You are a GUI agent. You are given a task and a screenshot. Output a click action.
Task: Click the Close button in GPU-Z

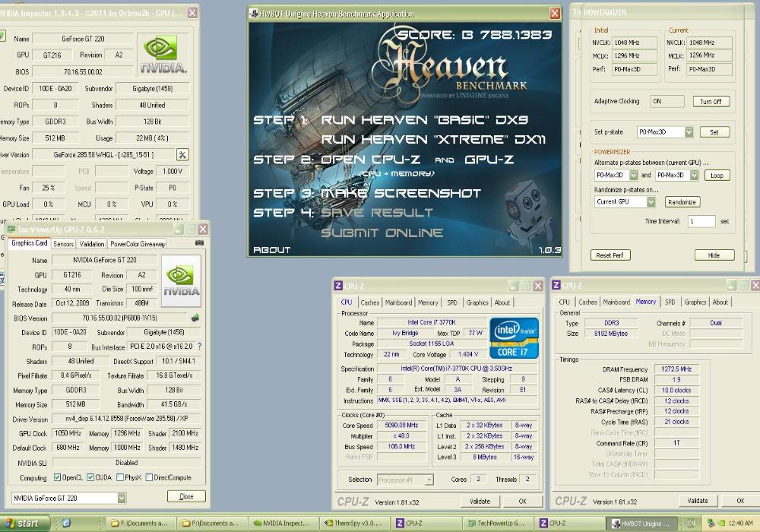(x=186, y=496)
